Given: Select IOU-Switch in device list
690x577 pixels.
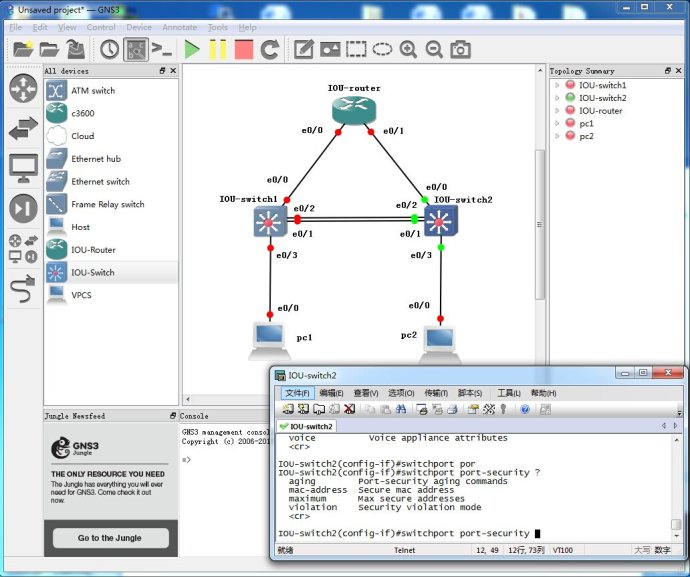Looking at the screenshot, I should coord(111,272).
